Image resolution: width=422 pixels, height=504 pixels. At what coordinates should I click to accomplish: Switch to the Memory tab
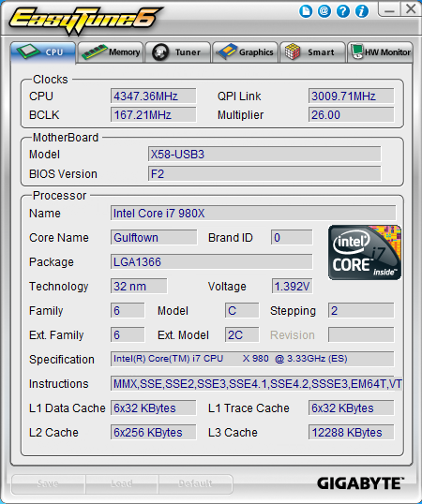coord(111,52)
